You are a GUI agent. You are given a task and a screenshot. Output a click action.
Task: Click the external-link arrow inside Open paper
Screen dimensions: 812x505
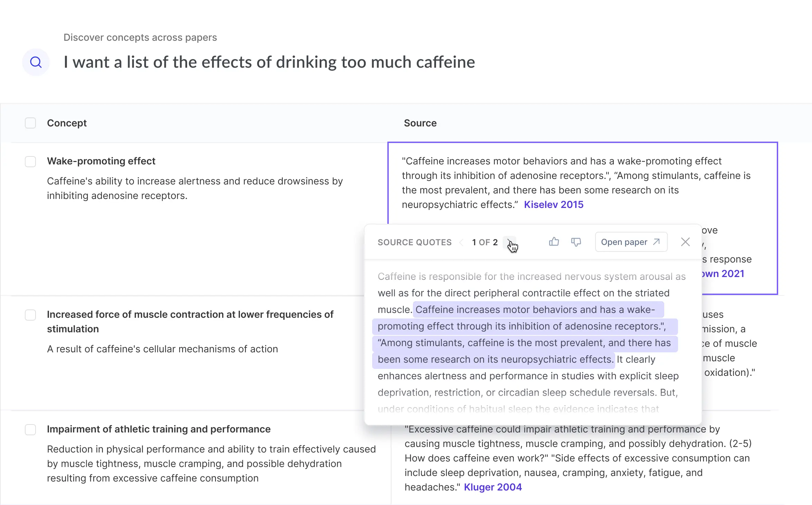(656, 242)
